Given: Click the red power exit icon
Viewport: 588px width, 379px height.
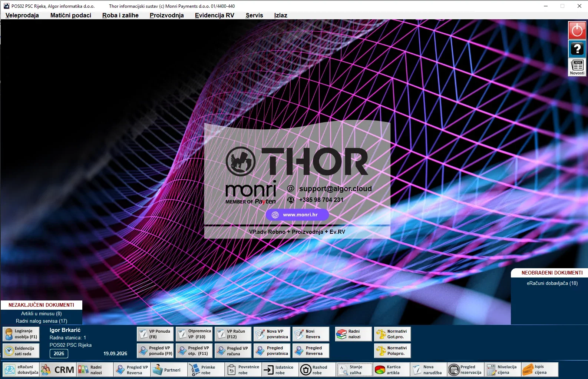Looking at the screenshot, I should click(577, 30).
